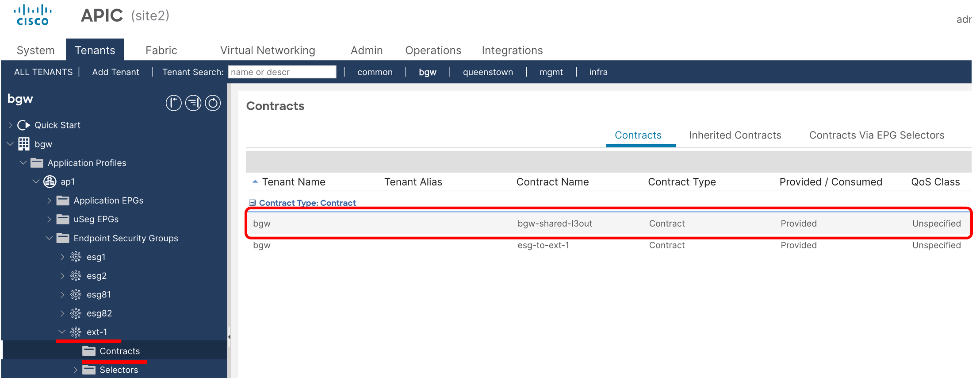Expand the esg81 node
980x378 pixels.
[x=62, y=294]
